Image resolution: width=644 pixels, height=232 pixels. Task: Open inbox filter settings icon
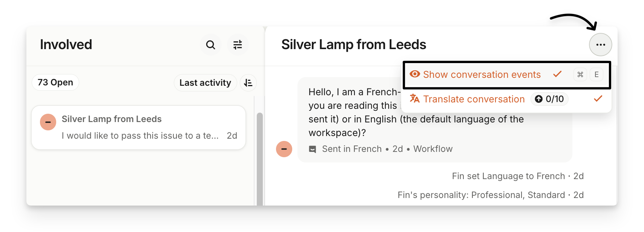click(x=238, y=45)
